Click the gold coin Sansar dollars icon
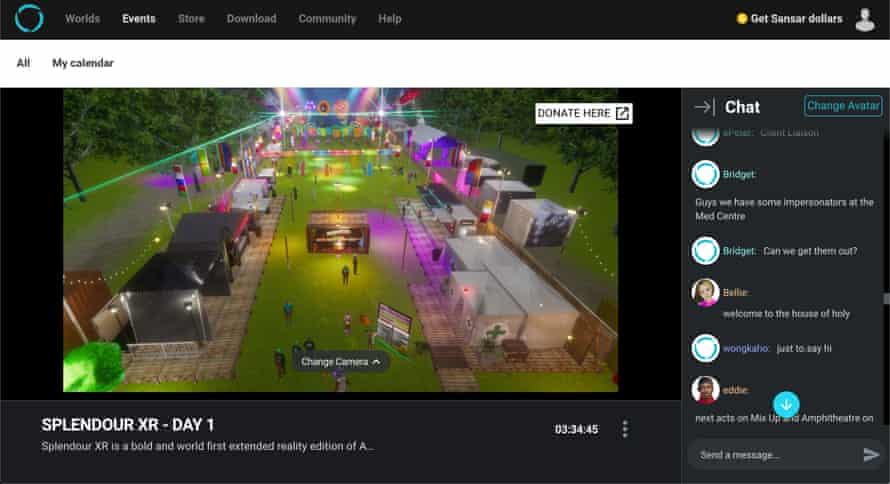 pos(741,19)
